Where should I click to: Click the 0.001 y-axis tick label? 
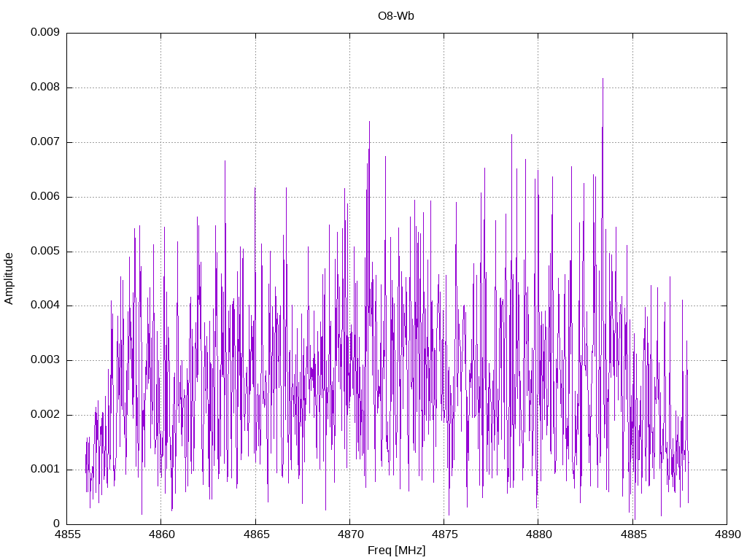pyautogui.click(x=45, y=470)
